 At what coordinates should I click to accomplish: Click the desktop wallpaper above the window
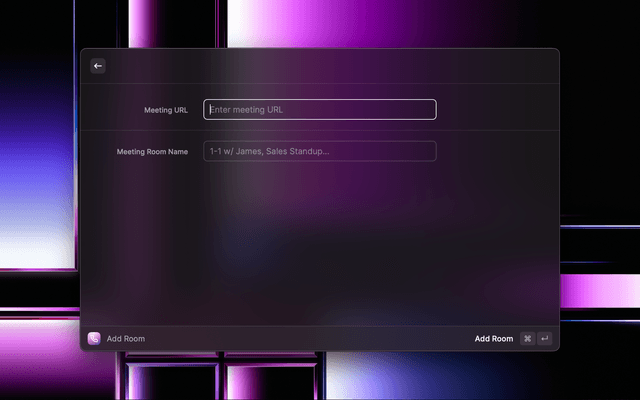320,22
